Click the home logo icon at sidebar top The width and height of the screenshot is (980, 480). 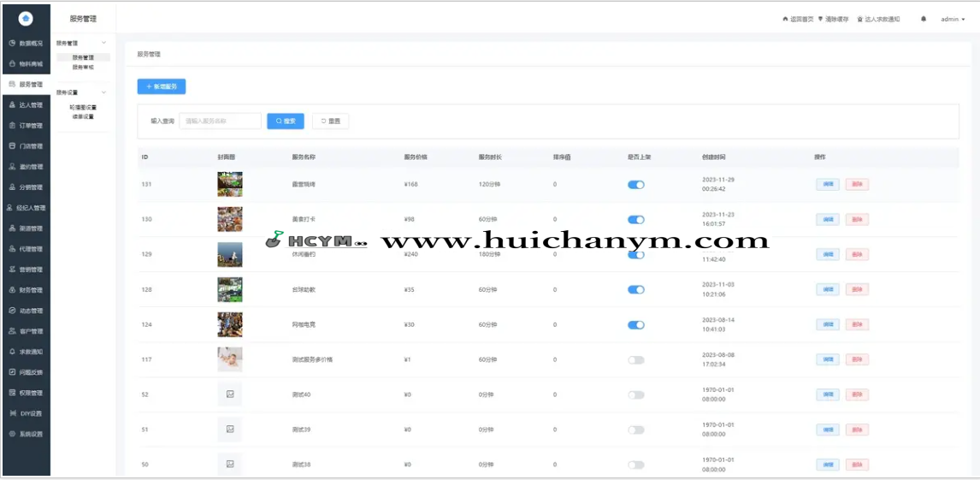coord(26,19)
